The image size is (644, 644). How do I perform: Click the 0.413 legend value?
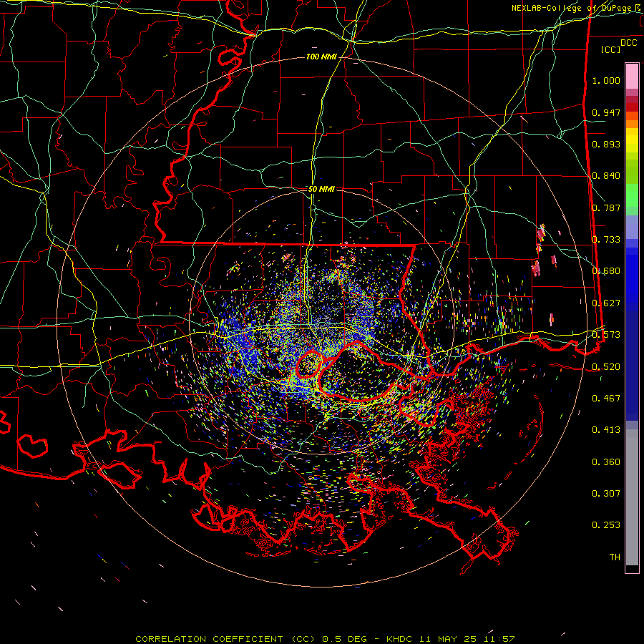[x=606, y=430]
